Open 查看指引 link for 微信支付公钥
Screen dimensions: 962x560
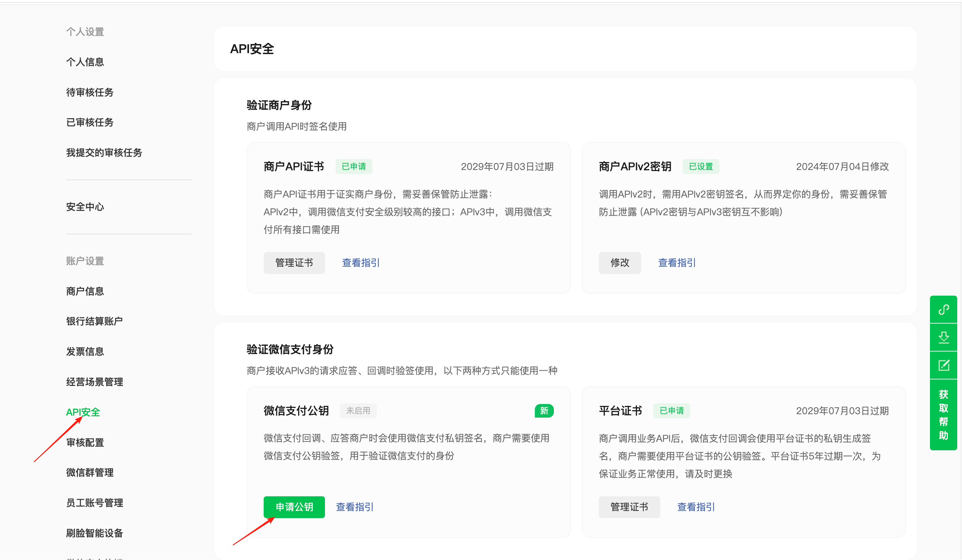click(355, 507)
